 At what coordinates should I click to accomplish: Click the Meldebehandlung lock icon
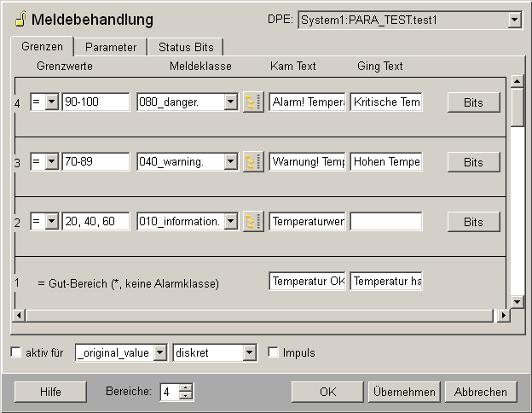pos(20,19)
